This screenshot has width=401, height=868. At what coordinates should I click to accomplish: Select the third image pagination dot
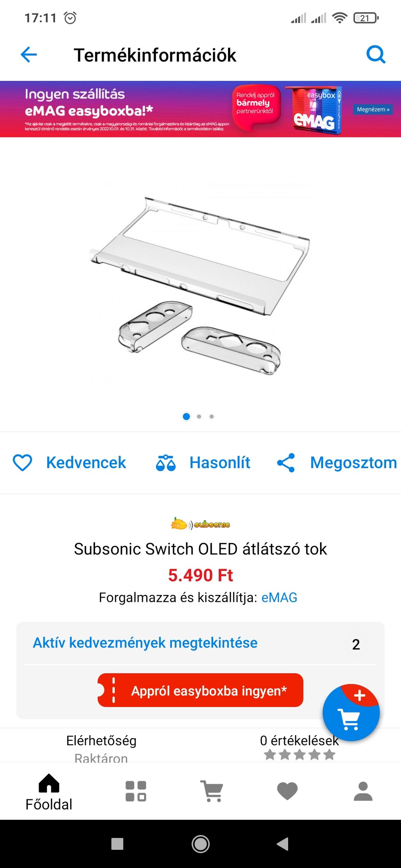click(x=212, y=417)
